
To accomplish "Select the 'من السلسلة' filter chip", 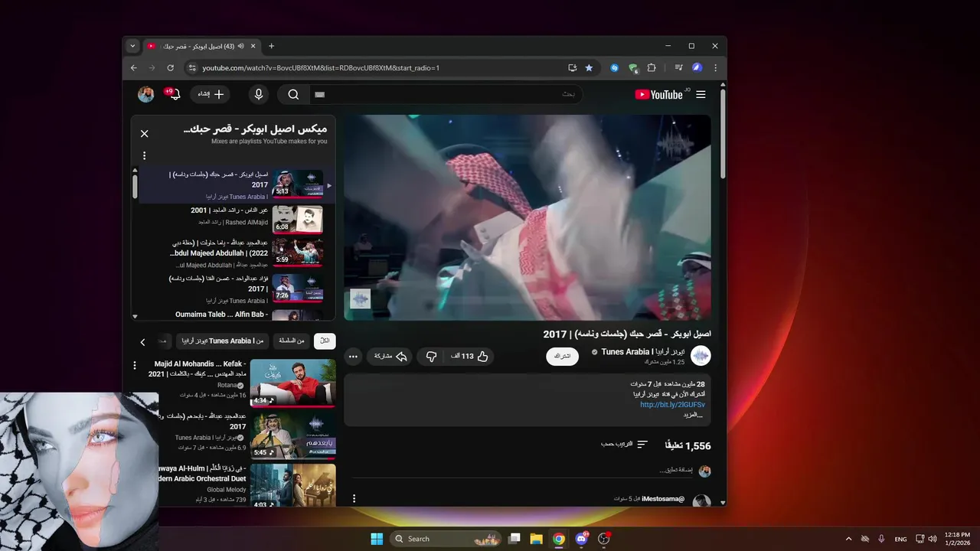I will (291, 341).
